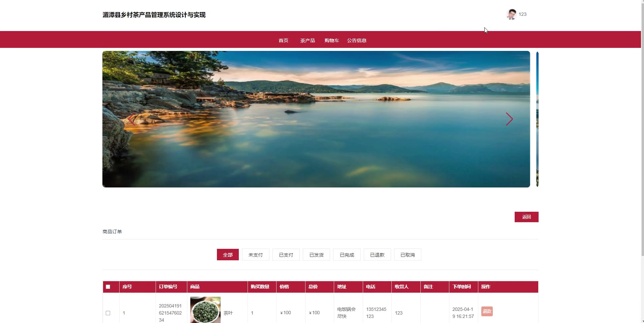Click the site title 湄潭县乡村茶产品管理系统设计与实现
The height and width of the screenshot is (323, 644).
coord(154,15)
